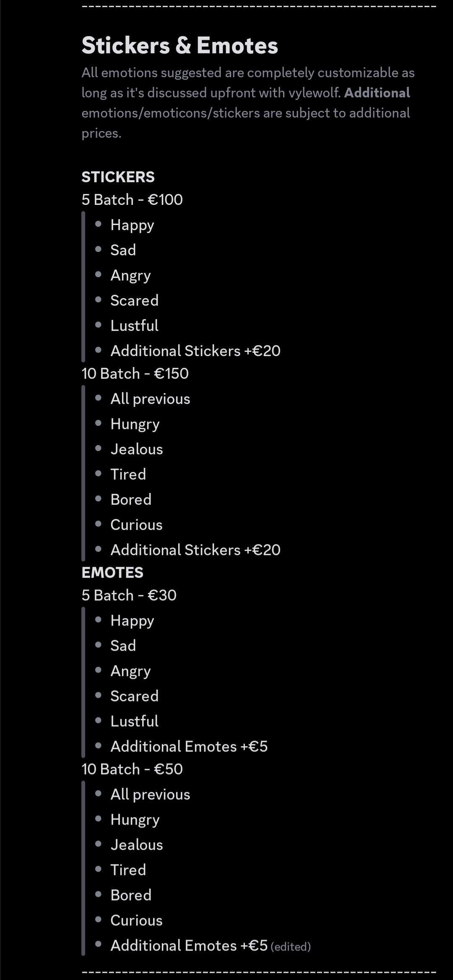This screenshot has height=980, width=453.
Task: Click Happy in the stickers list
Action: [x=132, y=225]
